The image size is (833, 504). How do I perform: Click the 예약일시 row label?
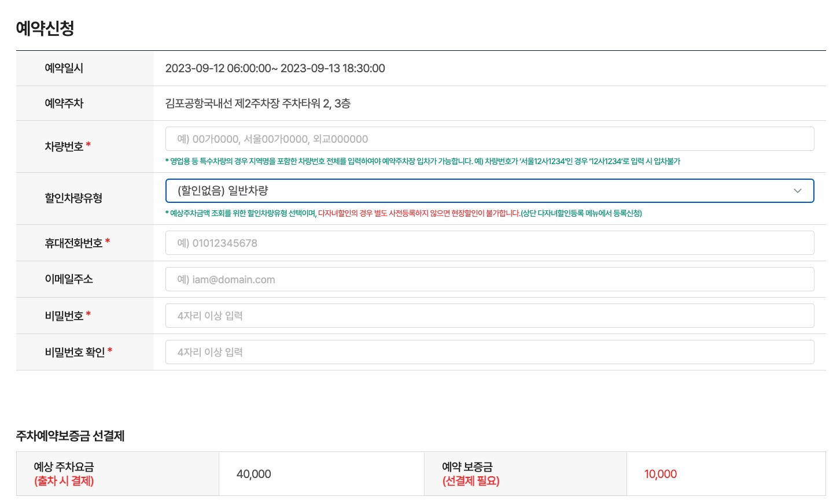pos(64,68)
